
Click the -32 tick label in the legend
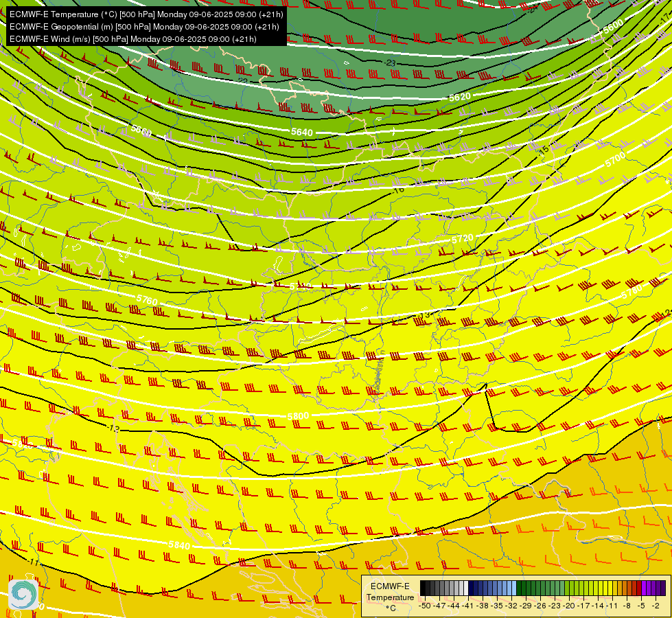click(x=511, y=606)
